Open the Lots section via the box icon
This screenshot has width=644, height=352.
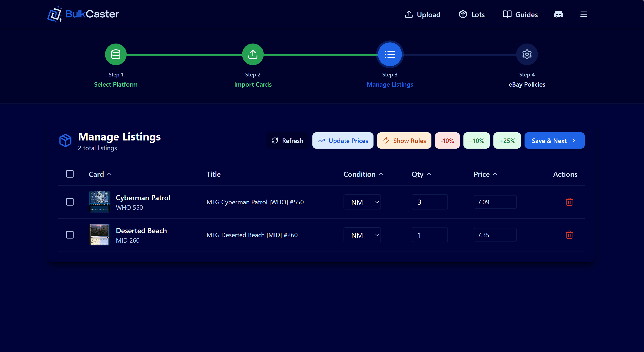(463, 14)
